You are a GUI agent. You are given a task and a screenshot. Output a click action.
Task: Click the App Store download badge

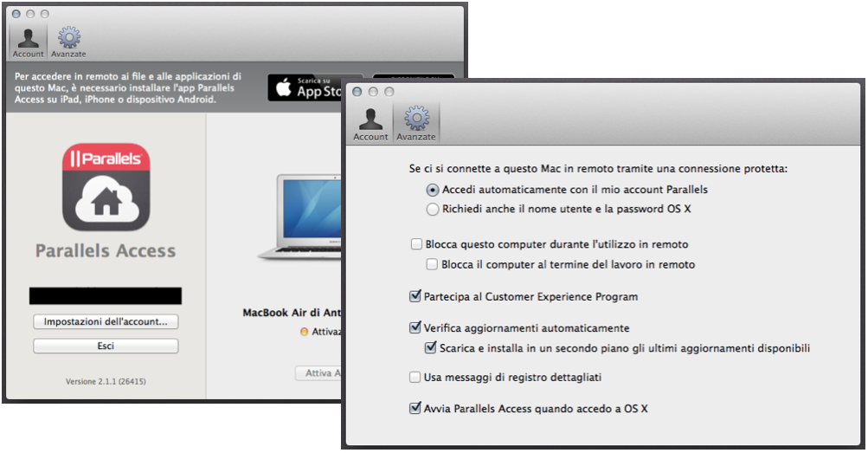(305, 87)
